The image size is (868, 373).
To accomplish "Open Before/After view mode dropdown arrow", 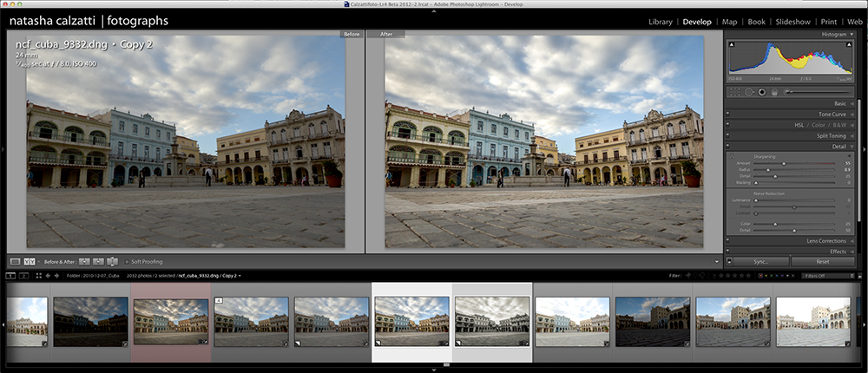I will coord(39,262).
